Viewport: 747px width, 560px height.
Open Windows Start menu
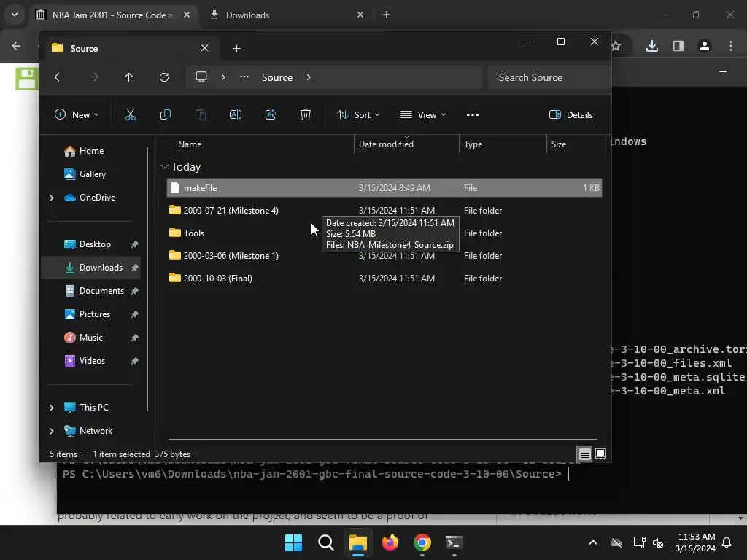tap(293, 542)
